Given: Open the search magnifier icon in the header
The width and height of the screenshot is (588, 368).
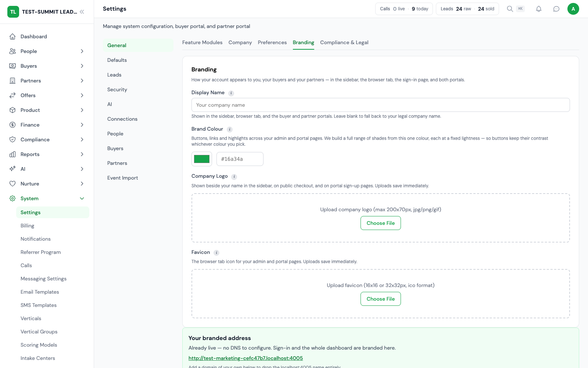Looking at the screenshot, I should pos(510,9).
